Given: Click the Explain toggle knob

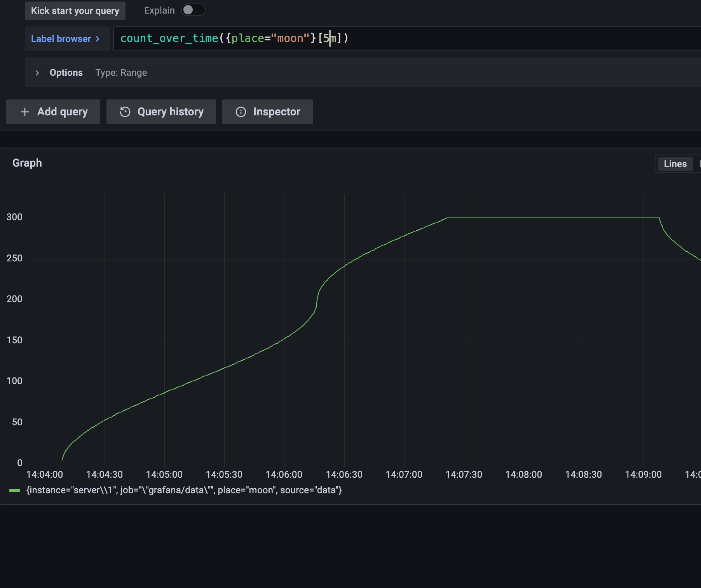Looking at the screenshot, I should coord(188,10).
